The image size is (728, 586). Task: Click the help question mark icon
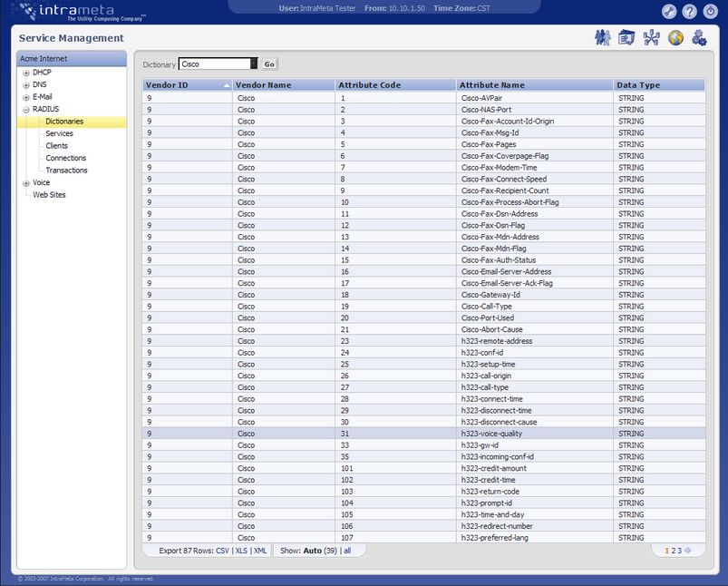click(x=689, y=12)
